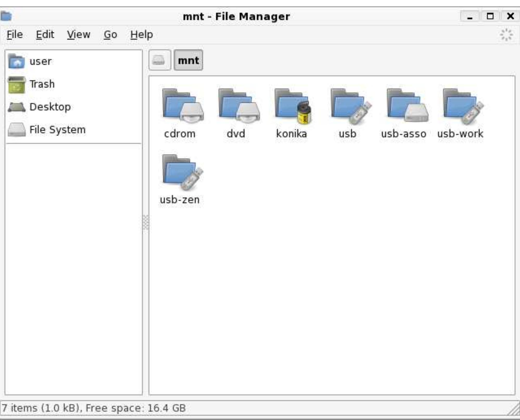Go to Desktop in the sidebar
Viewport: 520px width, 420px height.
[49, 107]
